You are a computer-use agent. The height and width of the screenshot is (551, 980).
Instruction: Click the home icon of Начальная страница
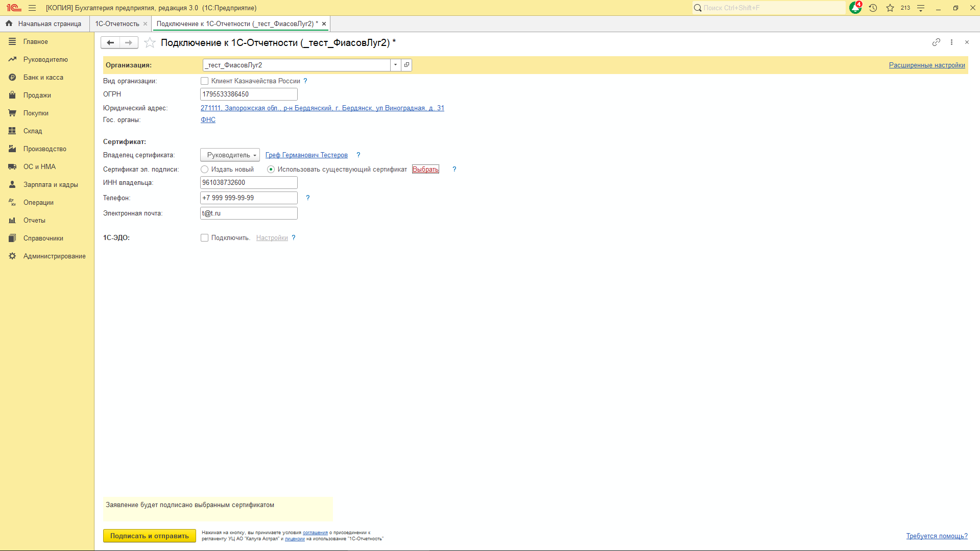[9, 23]
